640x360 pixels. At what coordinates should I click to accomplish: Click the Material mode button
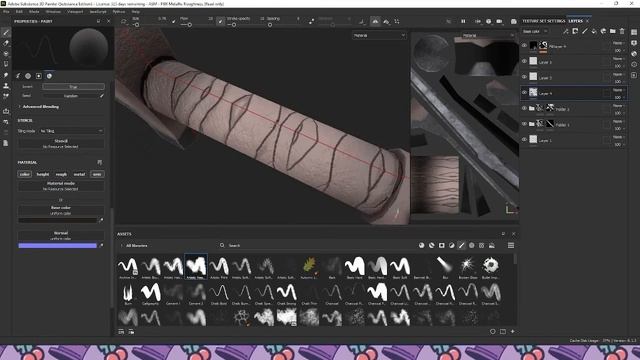point(61,186)
